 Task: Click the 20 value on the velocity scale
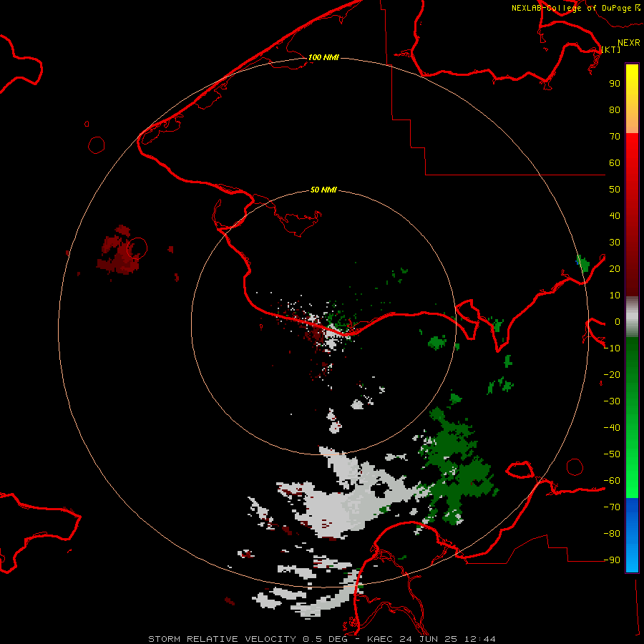[x=615, y=268]
